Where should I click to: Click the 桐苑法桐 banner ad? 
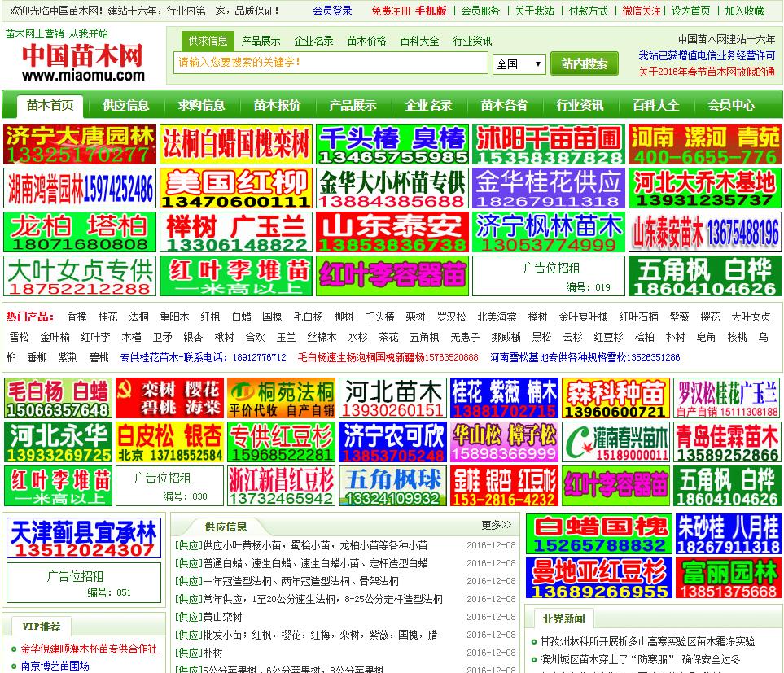281,398
